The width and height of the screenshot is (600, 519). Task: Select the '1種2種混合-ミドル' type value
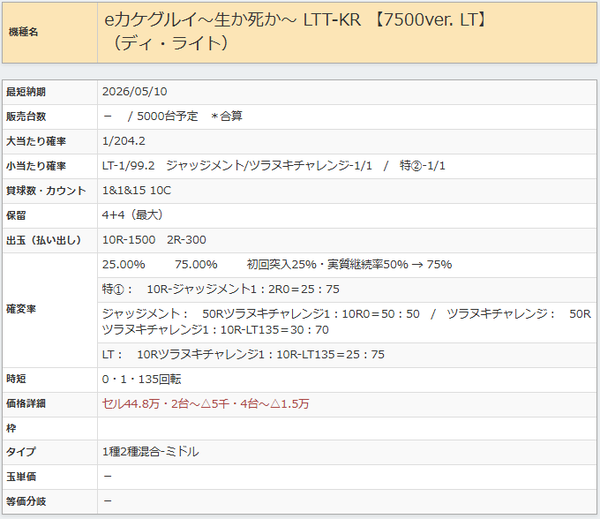click(x=151, y=452)
